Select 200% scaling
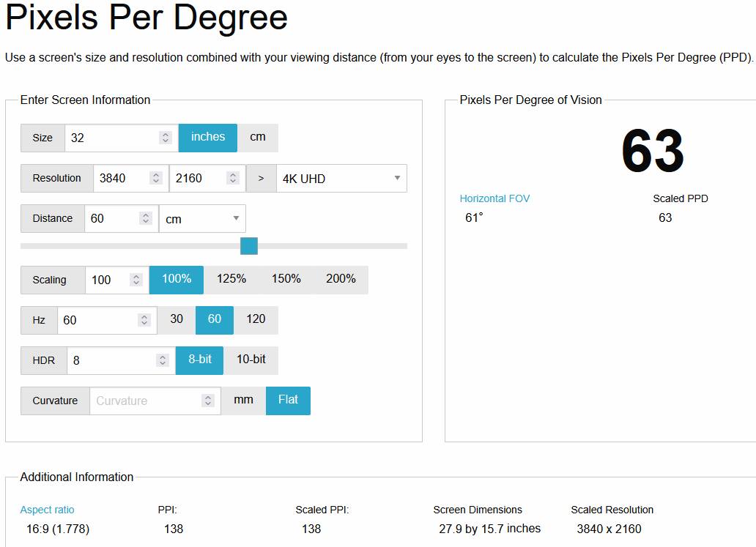Screen dimensions: 756x547 pos(341,280)
